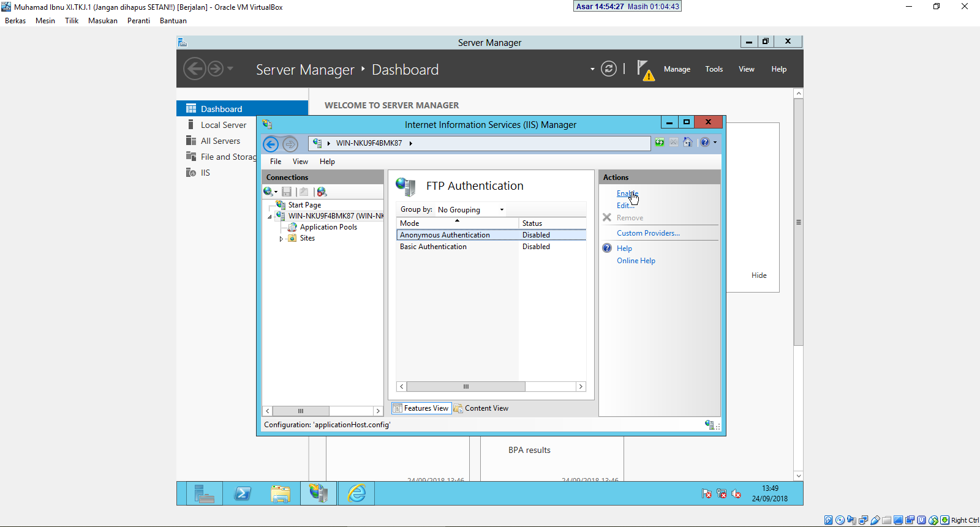
Task: Open Server Manager from the taskbar
Action: [x=205, y=493]
